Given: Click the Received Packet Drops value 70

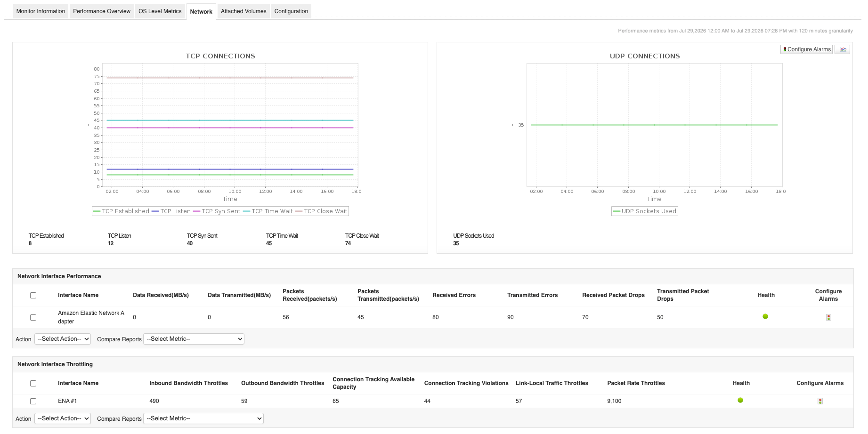Looking at the screenshot, I should coord(585,317).
